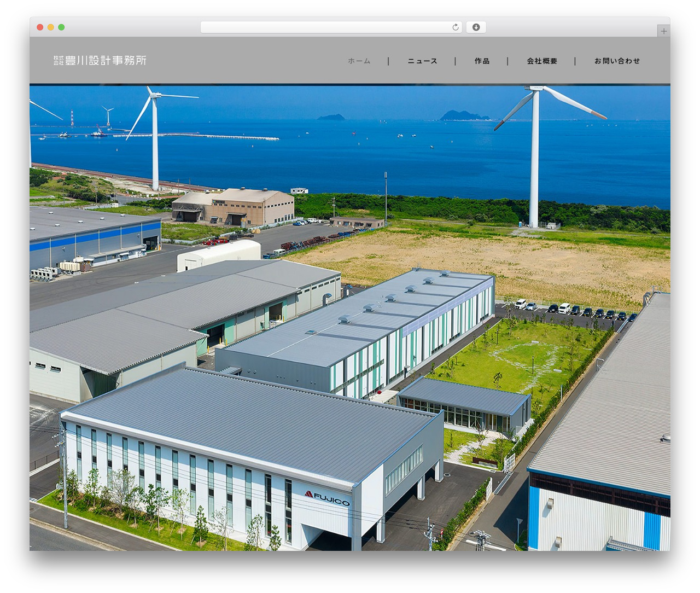
Task: Open the 会社概要 menu item
Action: tap(542, 61)
